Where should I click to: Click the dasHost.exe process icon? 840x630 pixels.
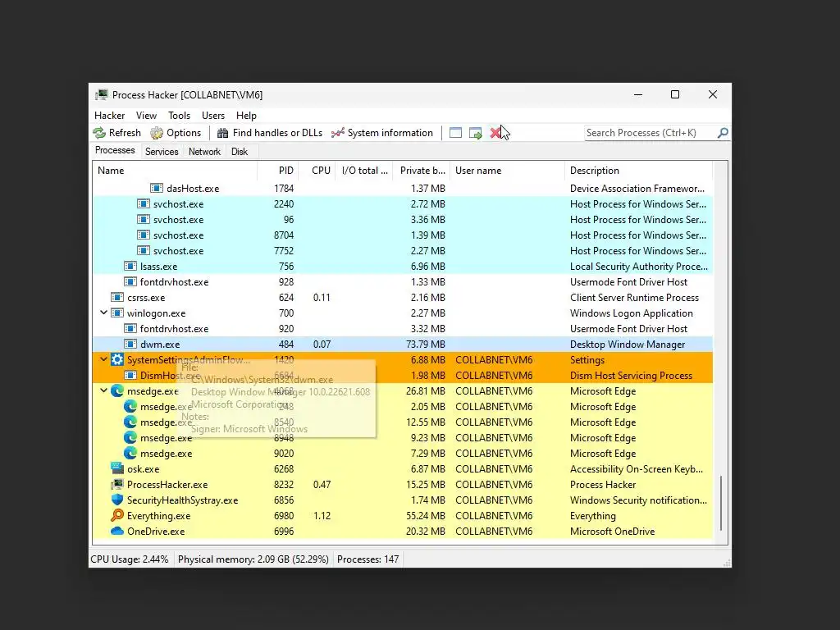157,188
